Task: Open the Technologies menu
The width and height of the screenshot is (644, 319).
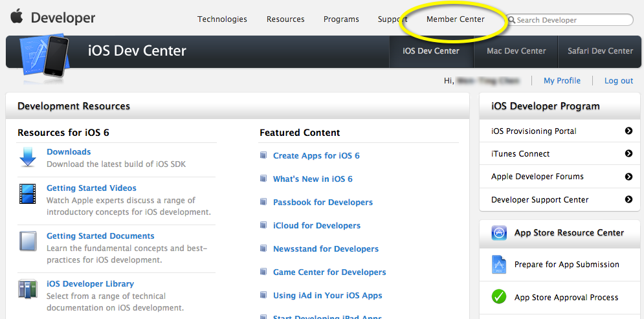Action: 222,19
